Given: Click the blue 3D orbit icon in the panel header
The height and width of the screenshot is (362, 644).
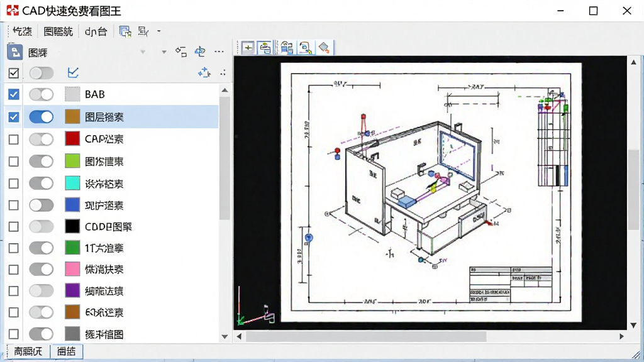Looking at the screenshot, I should (x=200, y=52).
